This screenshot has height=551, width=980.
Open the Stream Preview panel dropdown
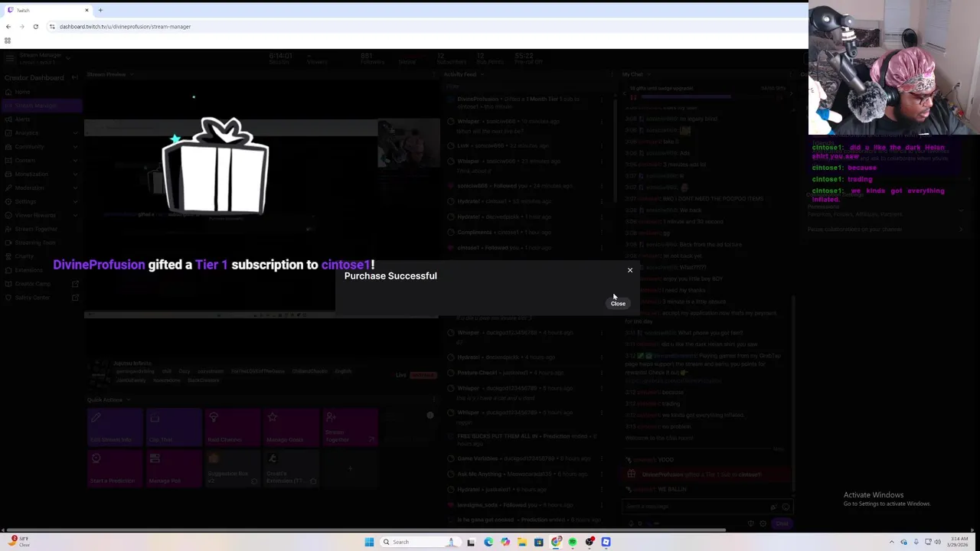tap(132, 75)
